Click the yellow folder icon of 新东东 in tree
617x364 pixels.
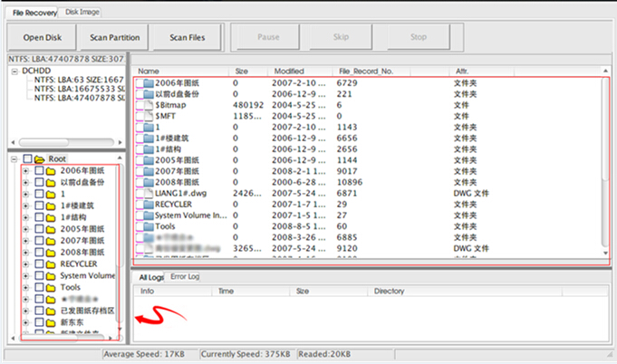click(x=51, y=322)
